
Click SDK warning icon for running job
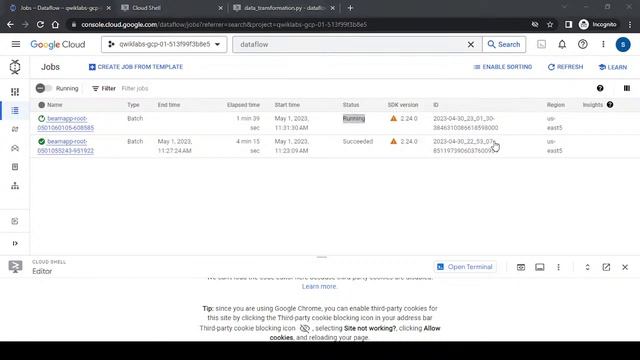point(393,118)
